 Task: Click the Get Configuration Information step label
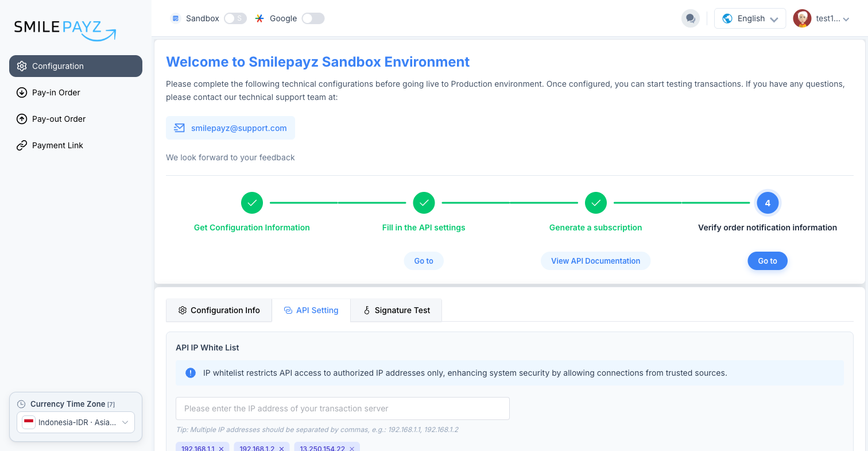(x=252, y=228)
